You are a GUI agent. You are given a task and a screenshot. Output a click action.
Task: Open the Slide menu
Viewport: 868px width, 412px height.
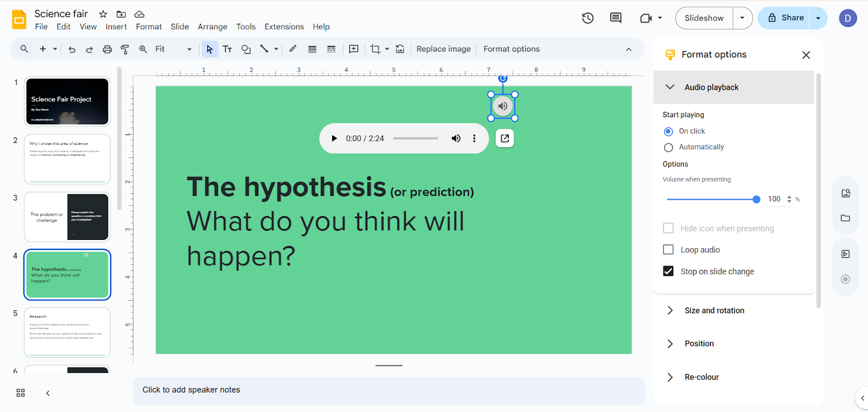pyautogui.click(x=180, y=27)
